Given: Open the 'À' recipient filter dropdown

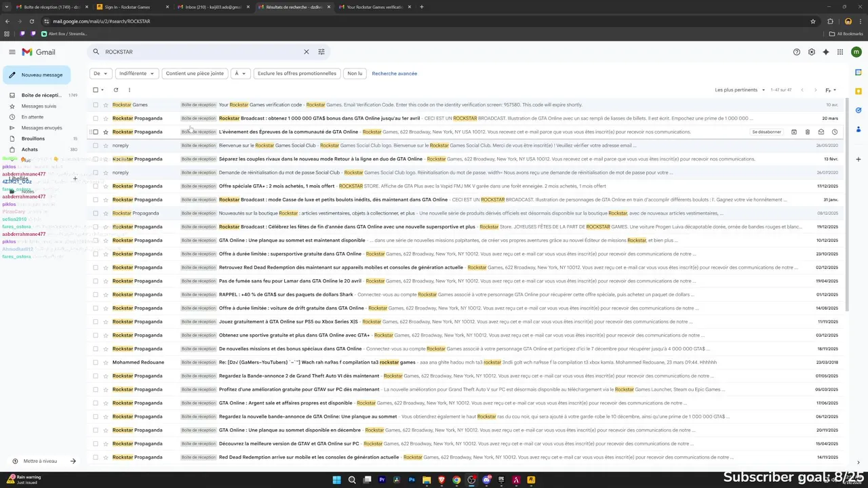Looking at the screenshot, I should pyautogui.click(x=240, y=73).
